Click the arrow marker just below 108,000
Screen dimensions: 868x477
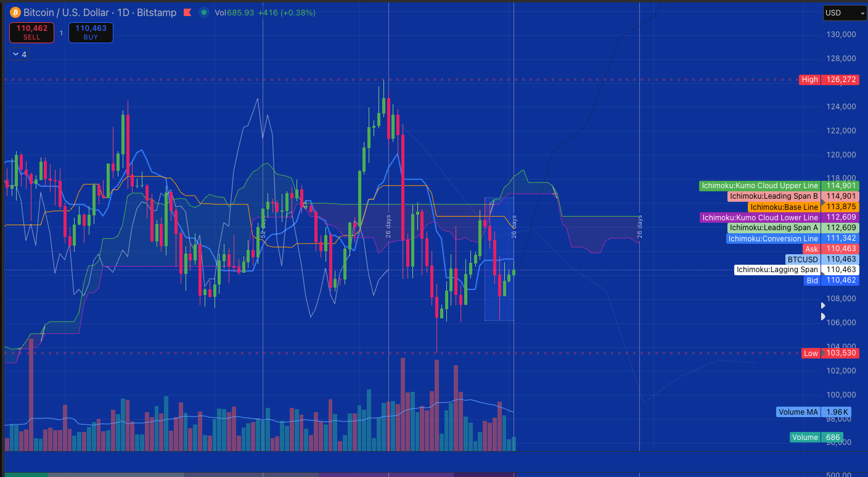click(x=822, y=305)
